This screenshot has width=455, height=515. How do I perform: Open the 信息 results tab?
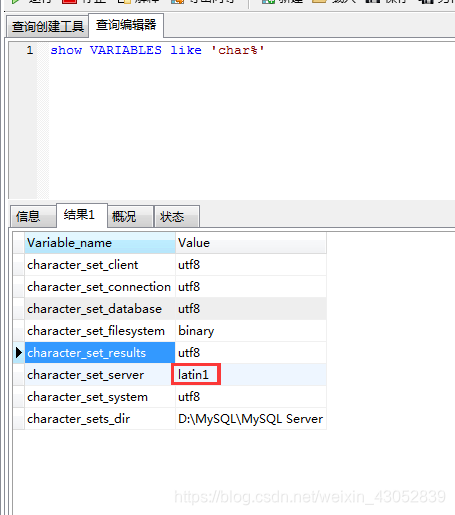pos(33,217)
